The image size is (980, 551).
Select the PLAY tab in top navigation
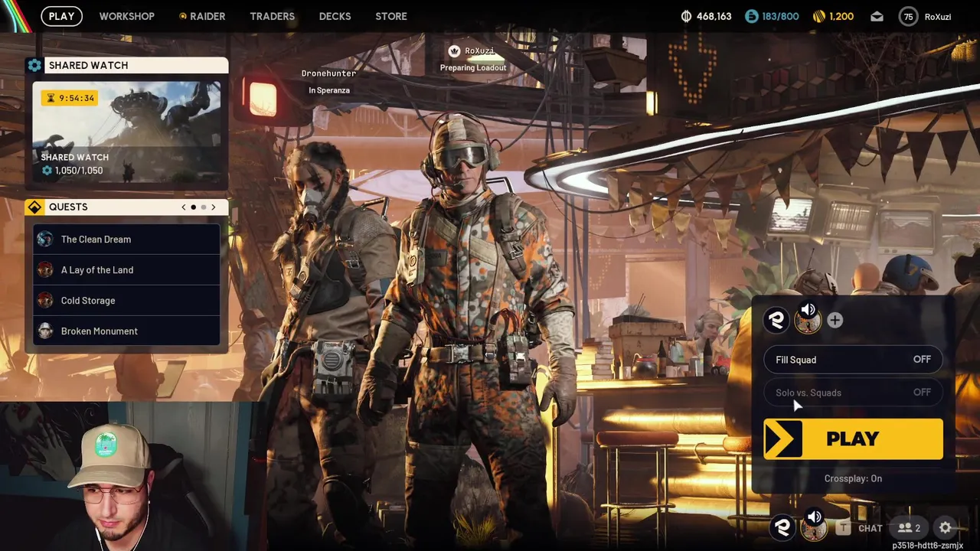pos(61,16)
